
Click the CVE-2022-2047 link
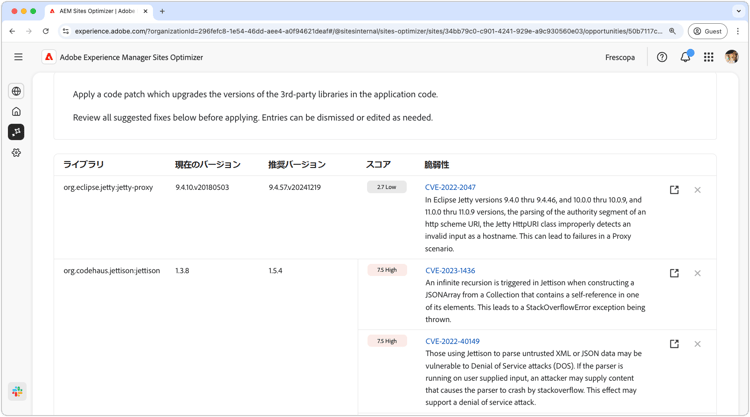point(450,187)
